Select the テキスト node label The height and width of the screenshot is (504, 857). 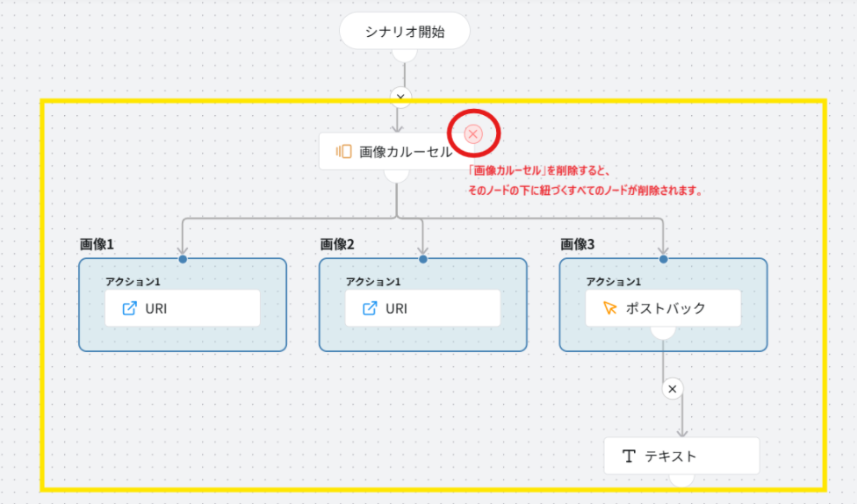[671, 456]
